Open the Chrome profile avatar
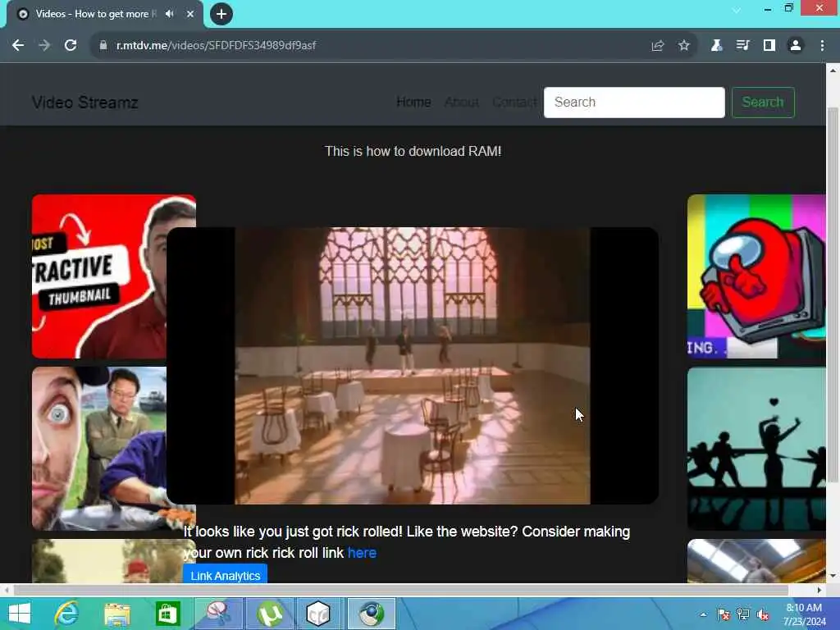The width and height of the screenshot is (840, 630). (x=796, y=46)
